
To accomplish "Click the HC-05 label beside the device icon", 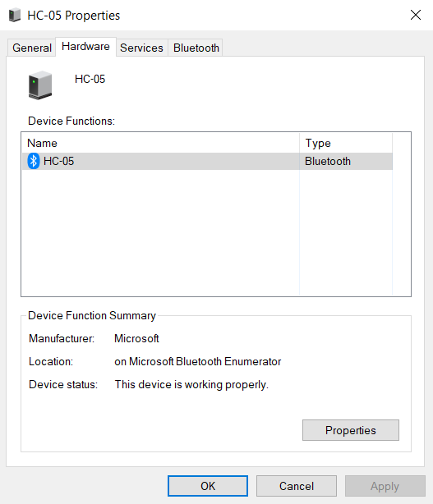I will 90,79.
